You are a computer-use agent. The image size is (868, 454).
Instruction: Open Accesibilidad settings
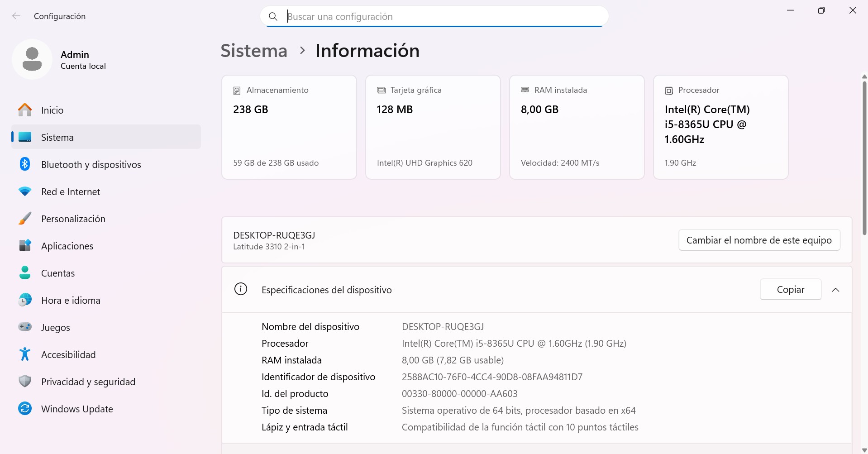[x=68, y=354]
